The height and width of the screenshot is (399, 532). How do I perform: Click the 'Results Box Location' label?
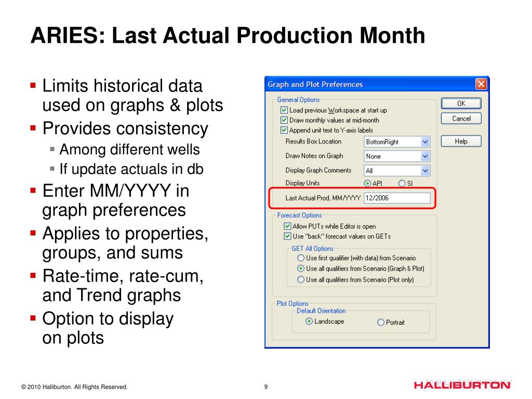[x=313, y=141]
